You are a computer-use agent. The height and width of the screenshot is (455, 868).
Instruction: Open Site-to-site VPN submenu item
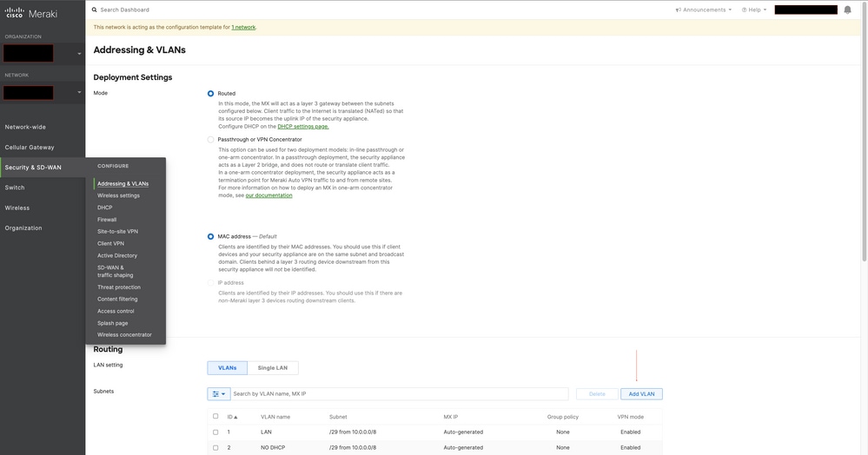pos(118,232)
